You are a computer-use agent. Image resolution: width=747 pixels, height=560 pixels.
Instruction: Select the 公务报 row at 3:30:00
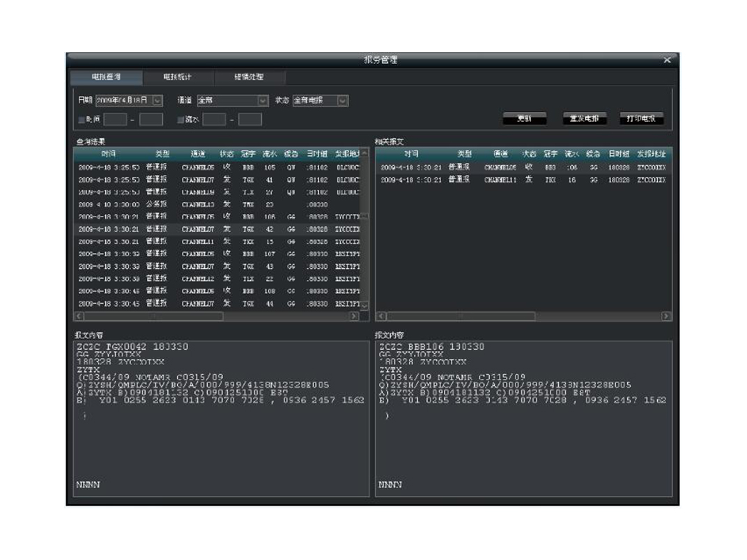click(217, 205)
